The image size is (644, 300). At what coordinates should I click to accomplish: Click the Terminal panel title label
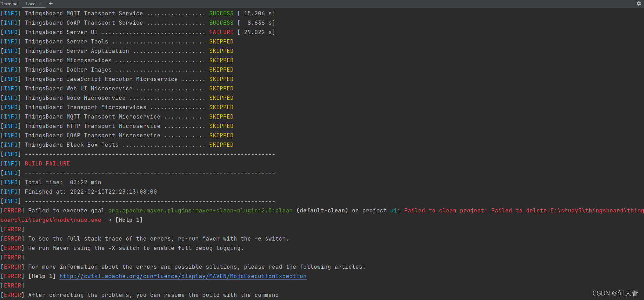click(10, 4)
